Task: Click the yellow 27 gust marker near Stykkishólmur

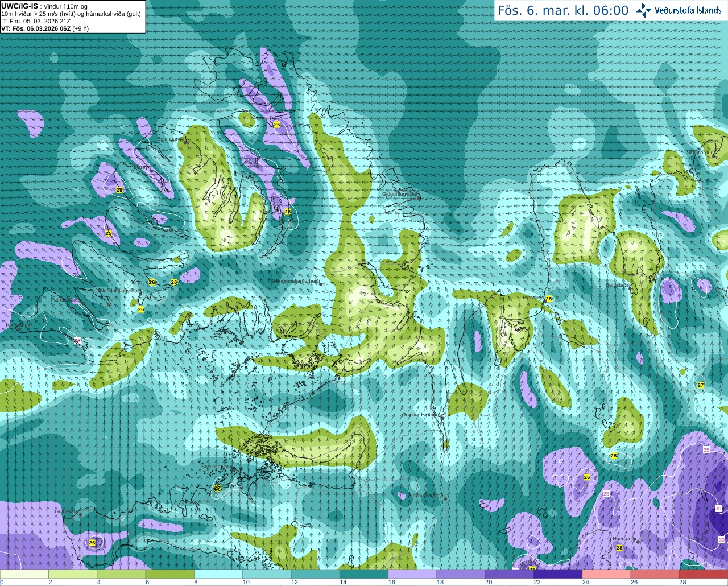Action: pyautogui.click(x=217, y=488)
